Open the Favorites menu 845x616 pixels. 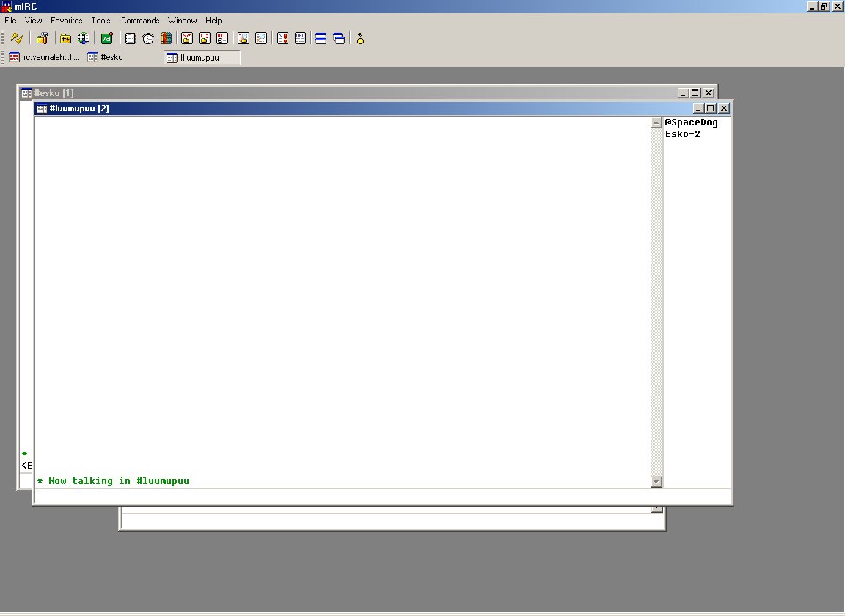click(66, 21)
